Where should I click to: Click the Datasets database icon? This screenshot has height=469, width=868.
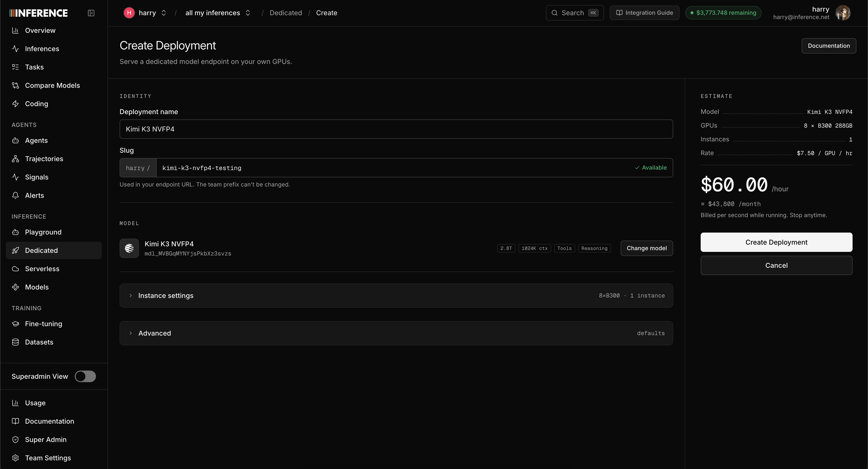point(15,342)
